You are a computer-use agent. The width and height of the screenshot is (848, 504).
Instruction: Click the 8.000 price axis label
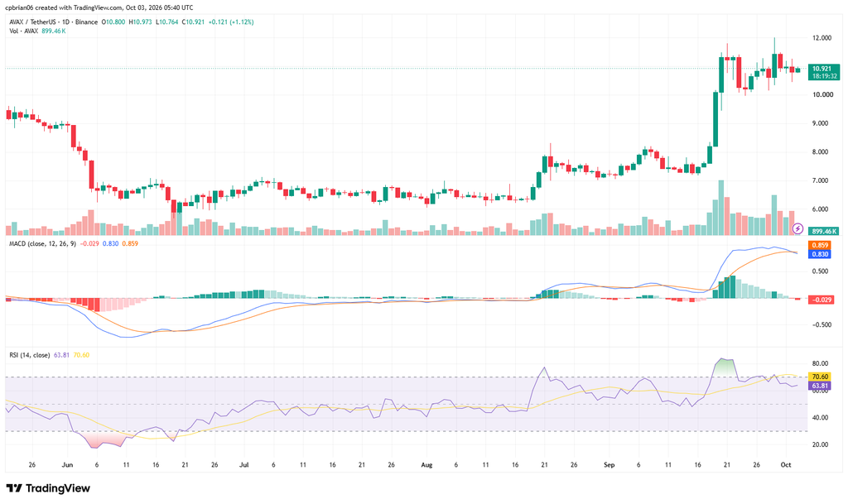pos(820,151)
